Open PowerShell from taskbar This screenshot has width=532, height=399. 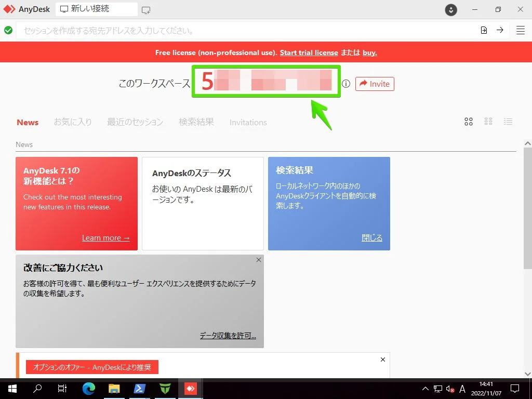[x=139, y=389]
